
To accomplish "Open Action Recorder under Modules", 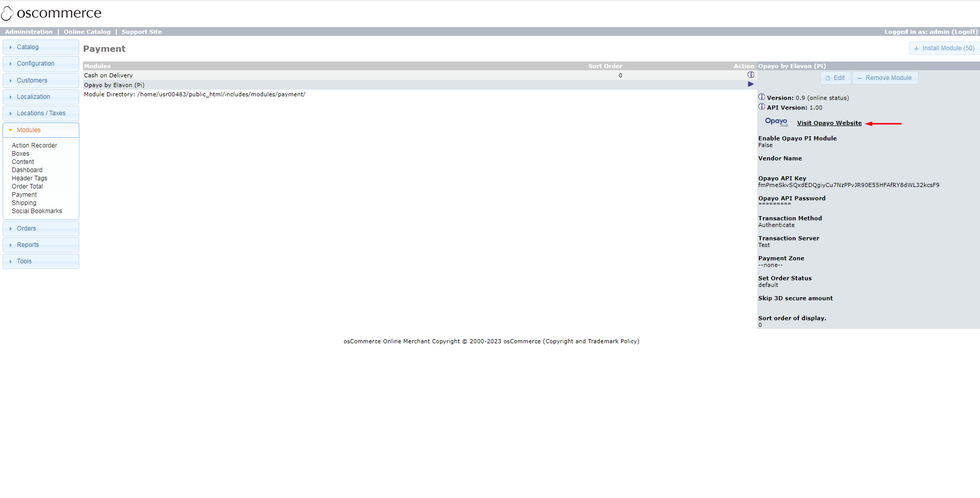I will (x=34, y=145).
